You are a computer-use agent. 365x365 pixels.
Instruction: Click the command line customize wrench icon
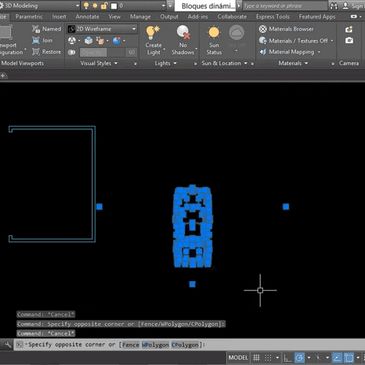(x=7, y=345)
